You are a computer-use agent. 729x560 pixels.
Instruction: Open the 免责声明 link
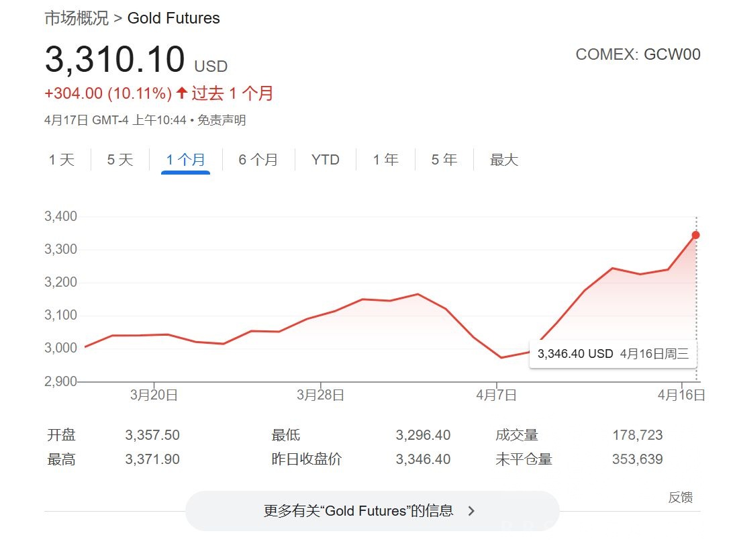point(222,120)
